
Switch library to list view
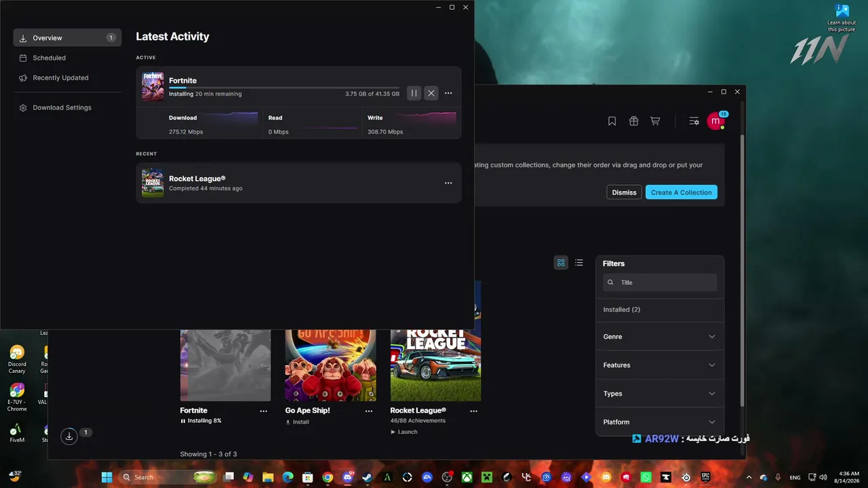pos(578,262)
